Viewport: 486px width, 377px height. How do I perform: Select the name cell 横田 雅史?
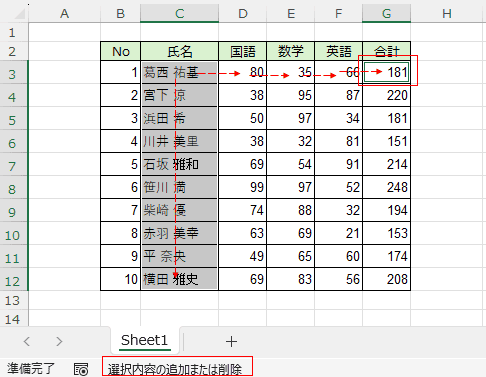(x=179, y=279)
